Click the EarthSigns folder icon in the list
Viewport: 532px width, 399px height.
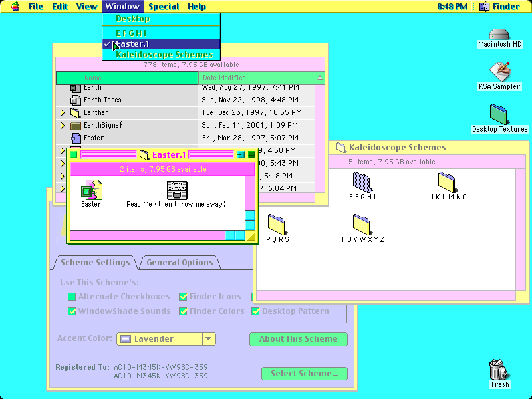[75, 126]
